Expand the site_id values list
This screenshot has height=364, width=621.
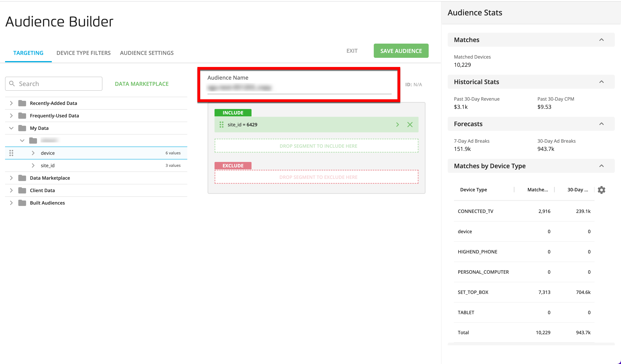point(33,166)
